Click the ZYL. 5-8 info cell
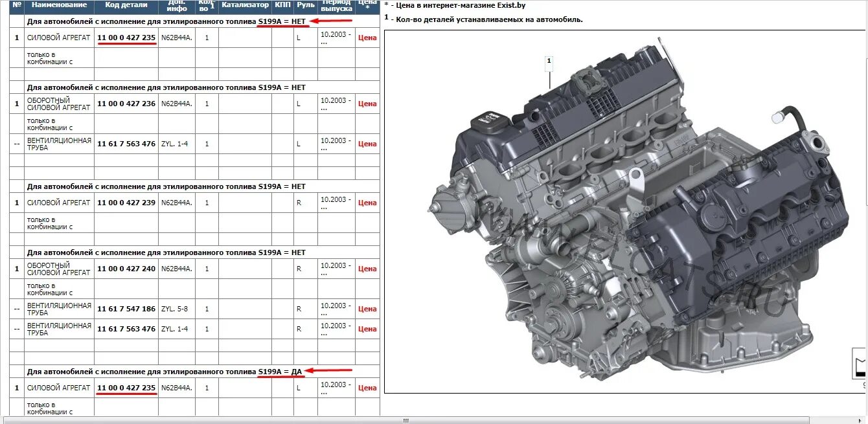 pyautogui.click(x=174, y=309)
